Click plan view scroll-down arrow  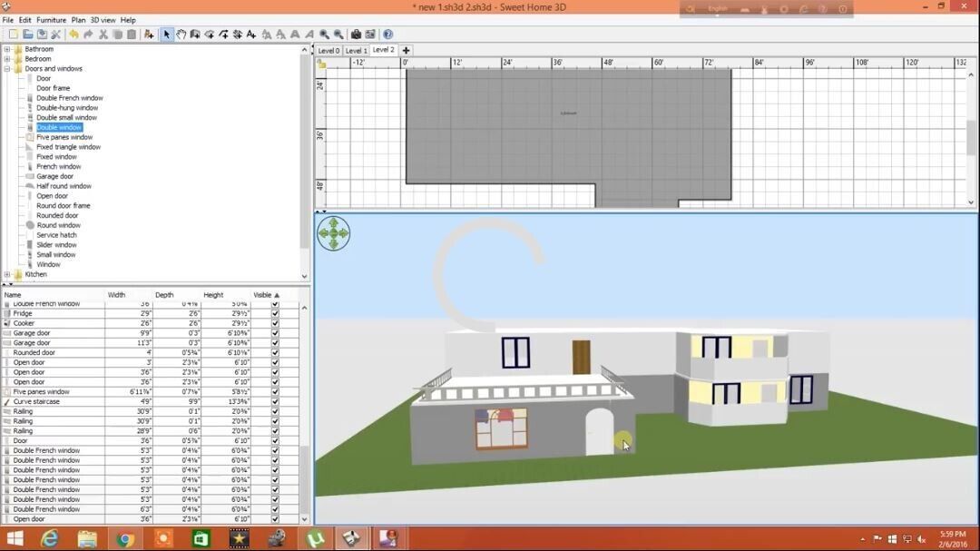pyautogui.click(x=971, y=202)
